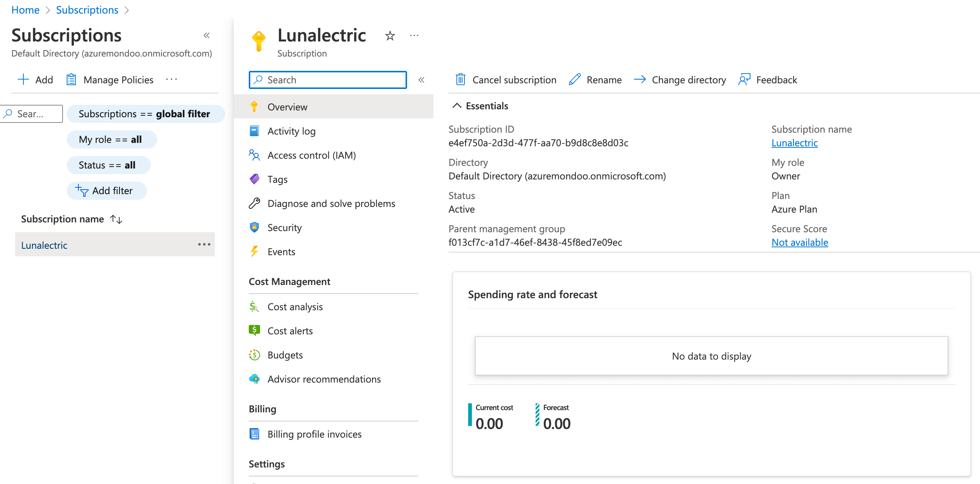Click the Search field in the menu pane
Image resolution: width=980 pixels, height=484 pixels.
point(328,80)
